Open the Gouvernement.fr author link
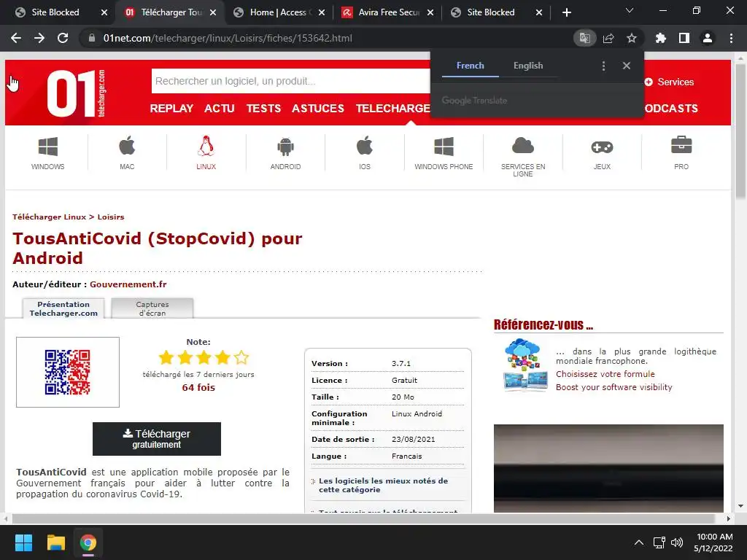The height and width of the screenshot is (560, 747). tap(128, 284)
